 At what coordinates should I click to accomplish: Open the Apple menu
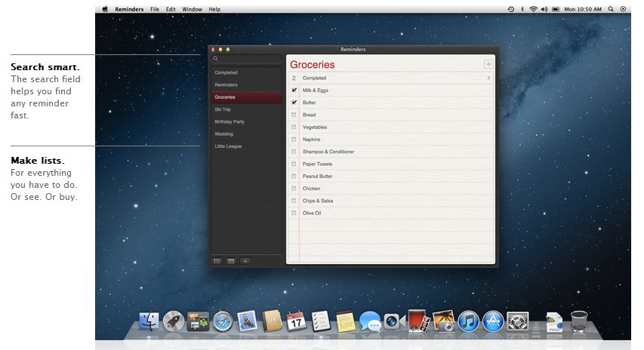pos(105,9)
